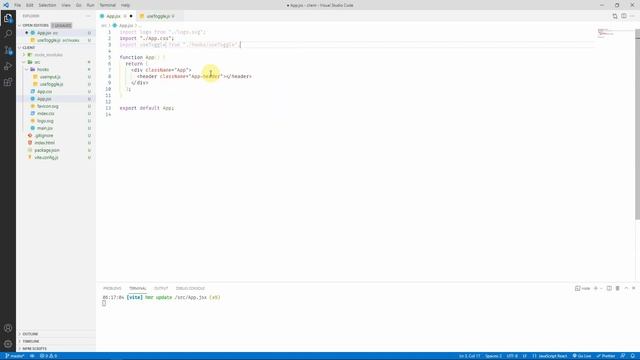Screen dimensions: 640x360
Task: Switch to the Output panel tab
Action: tap(161, 288)
